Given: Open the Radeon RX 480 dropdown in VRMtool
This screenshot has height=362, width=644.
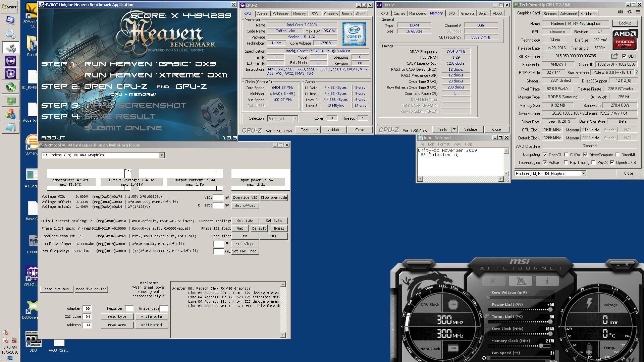Looking at the screenshot, I should [162, 155].
